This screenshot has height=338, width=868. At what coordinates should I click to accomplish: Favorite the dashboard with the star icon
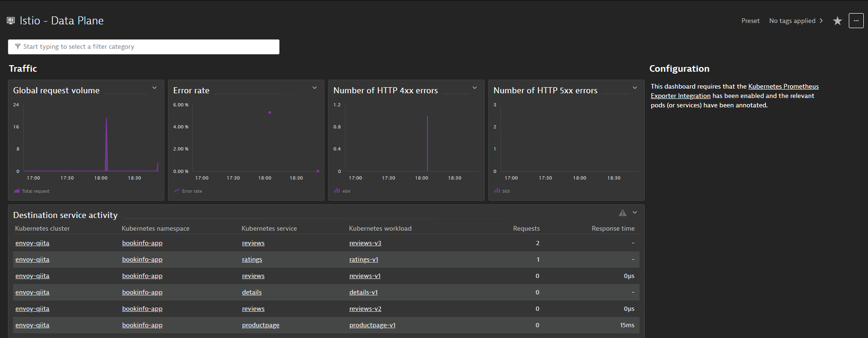(838, 21)
